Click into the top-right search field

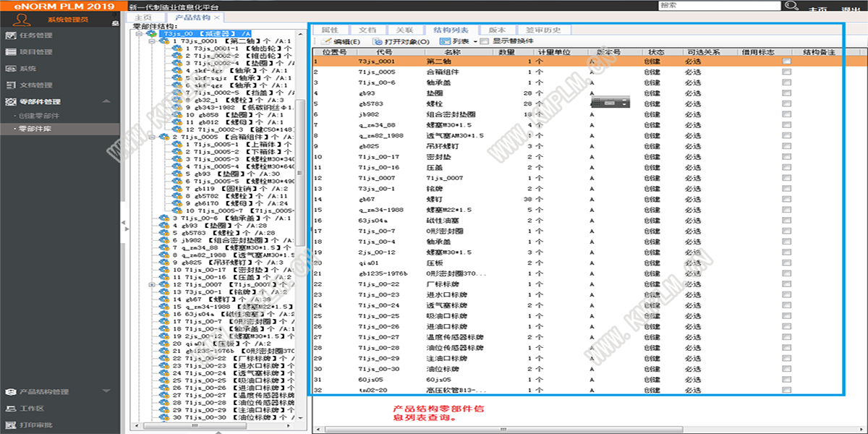pyautogui.click(x=720, y=5)
